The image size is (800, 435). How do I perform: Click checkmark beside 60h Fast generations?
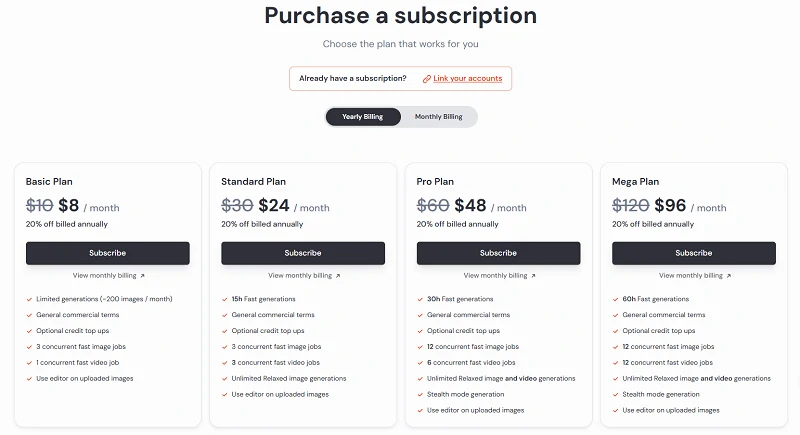tap(615, 299)
